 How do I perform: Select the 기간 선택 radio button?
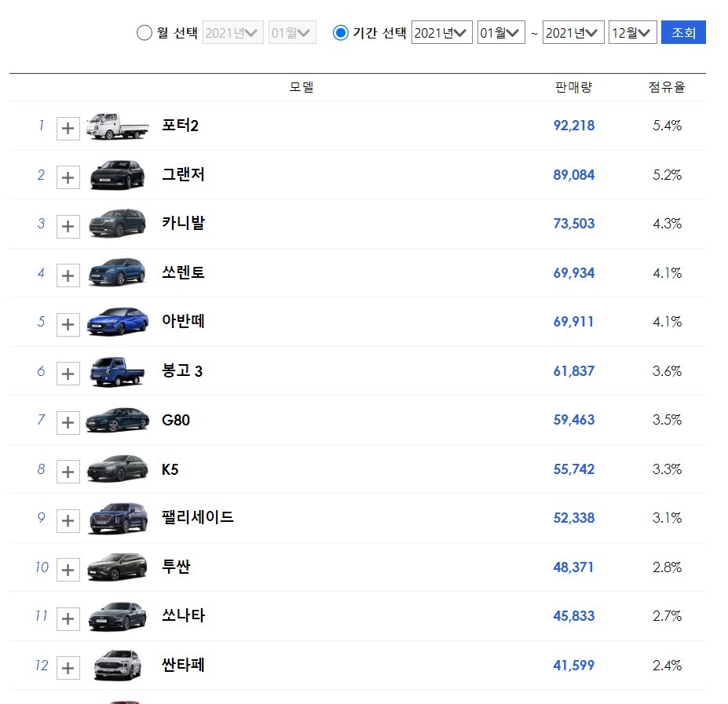341,33
